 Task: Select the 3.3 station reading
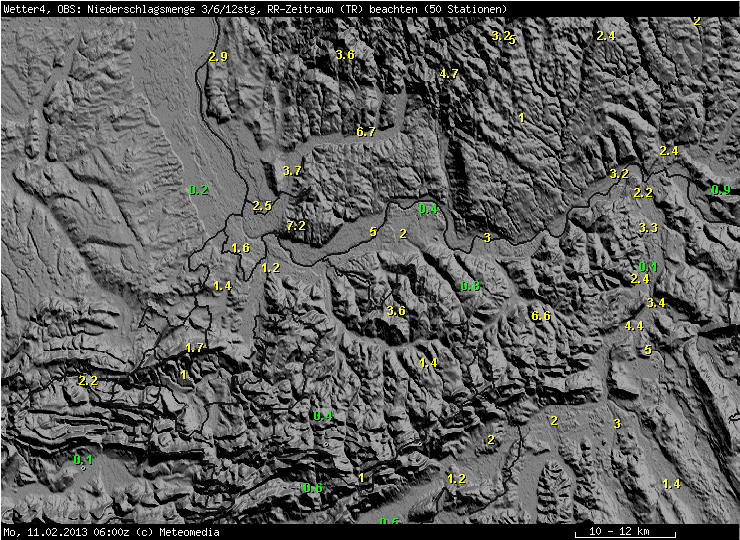[648, 228]
